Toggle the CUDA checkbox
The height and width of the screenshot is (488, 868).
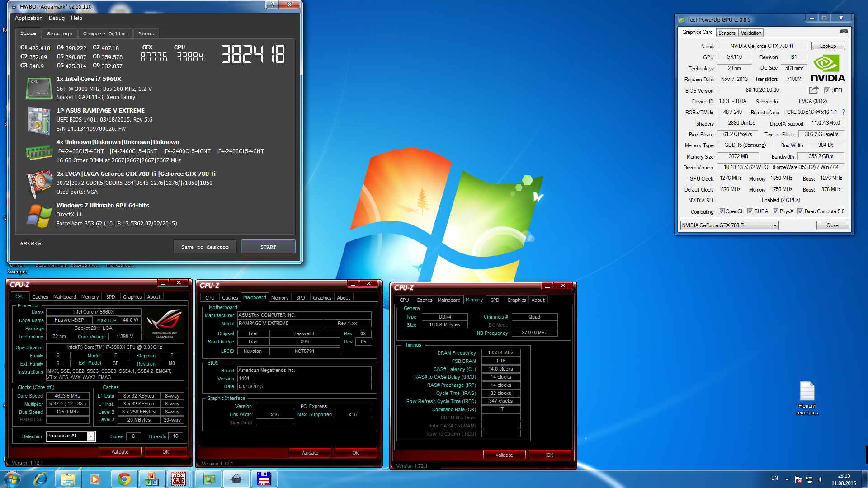tap(750, 211)
